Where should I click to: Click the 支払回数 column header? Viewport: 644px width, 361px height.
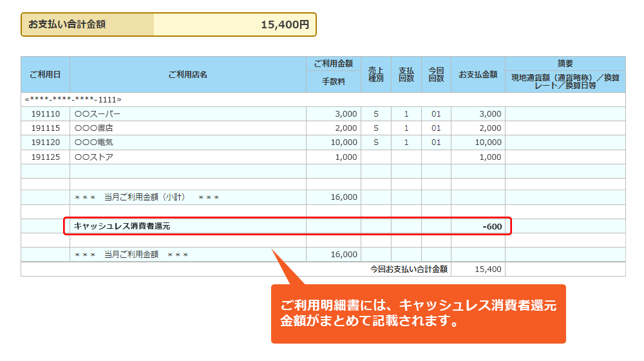(406, 74)
